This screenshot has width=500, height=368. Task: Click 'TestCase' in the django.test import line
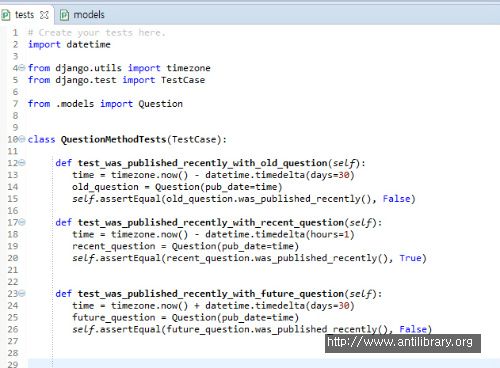pyautogui.click(x=183, y=80)
